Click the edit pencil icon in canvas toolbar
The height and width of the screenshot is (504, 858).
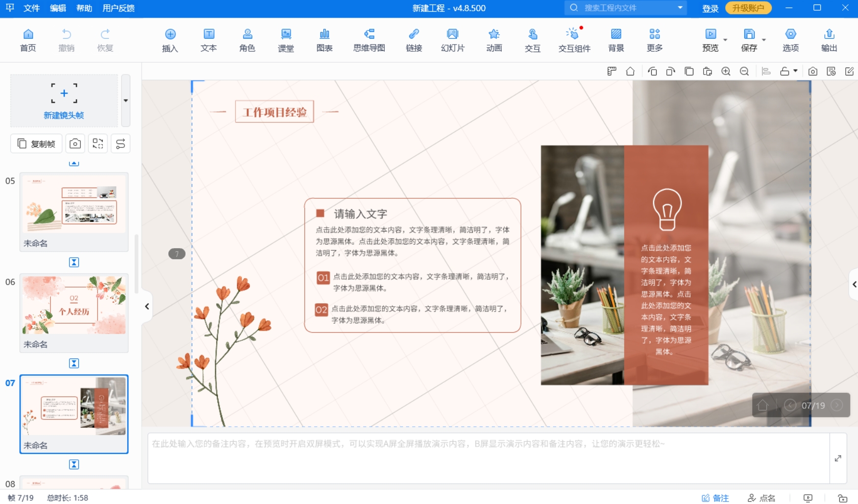coord(849,72)
